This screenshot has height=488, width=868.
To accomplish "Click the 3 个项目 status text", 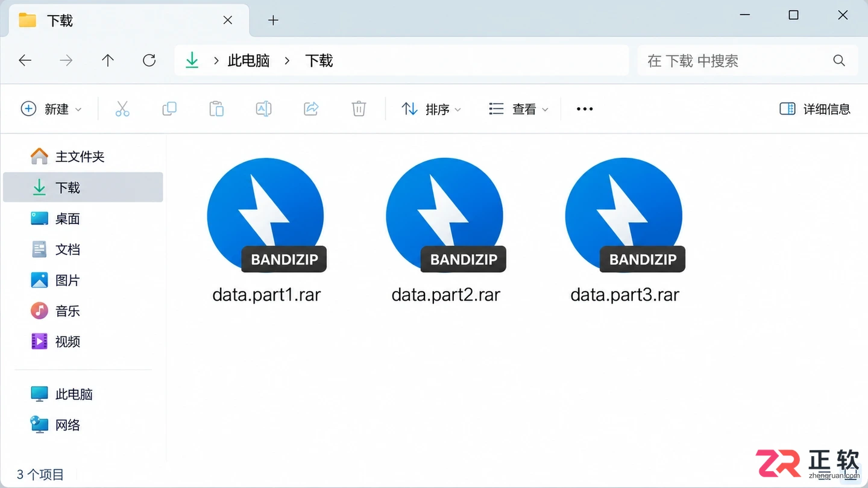I will [x=40, y=475].
